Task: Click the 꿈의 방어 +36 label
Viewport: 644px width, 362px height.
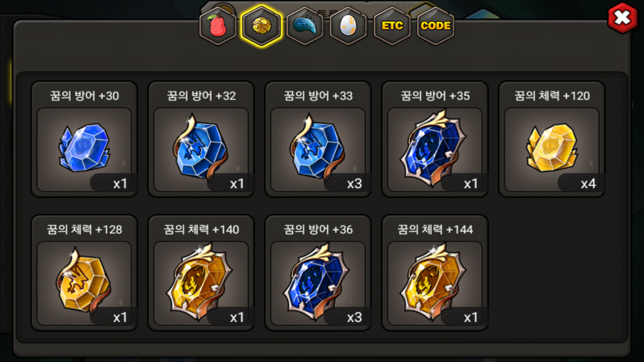Action: tap(318, 229)
